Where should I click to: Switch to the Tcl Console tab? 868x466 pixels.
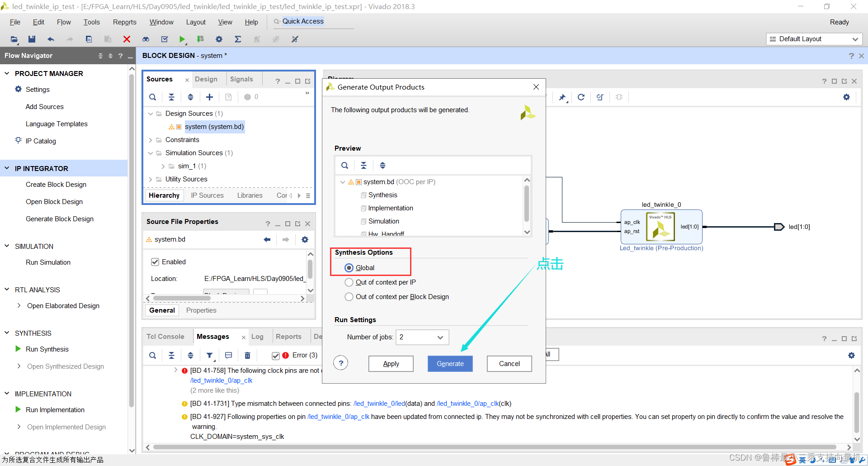(165, 337)
